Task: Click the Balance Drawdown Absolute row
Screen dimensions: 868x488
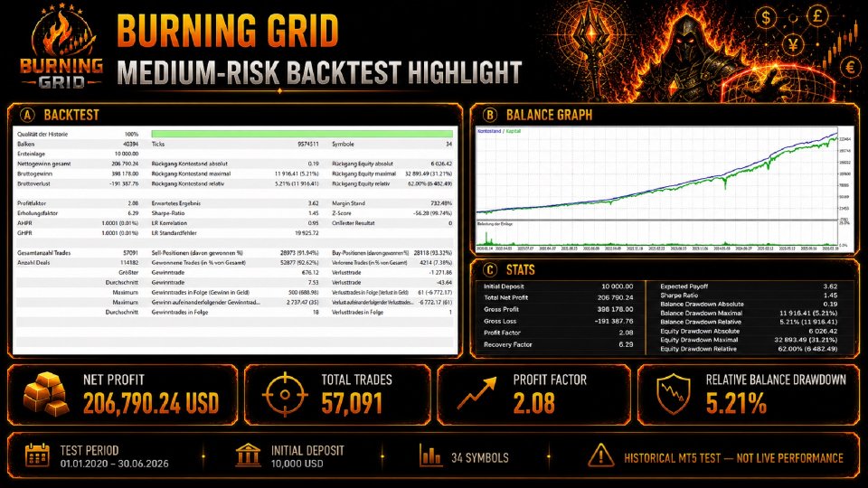Action: (x=749, y=305)
